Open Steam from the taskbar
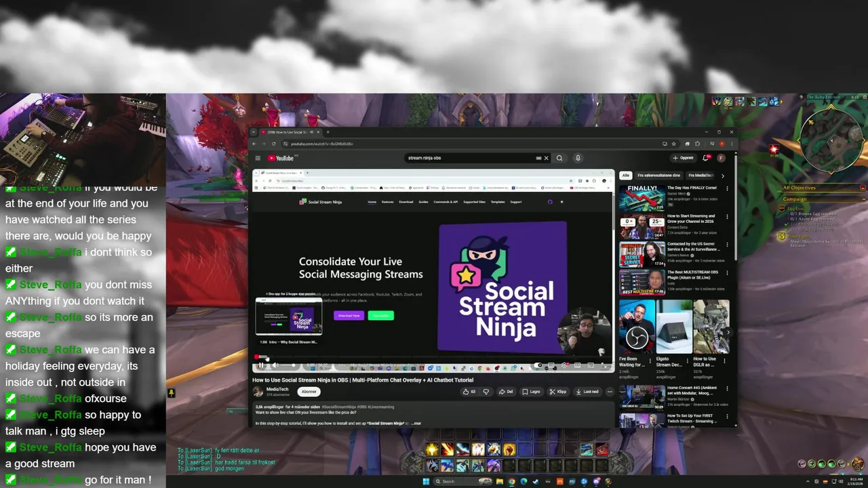 pos(536,481)
